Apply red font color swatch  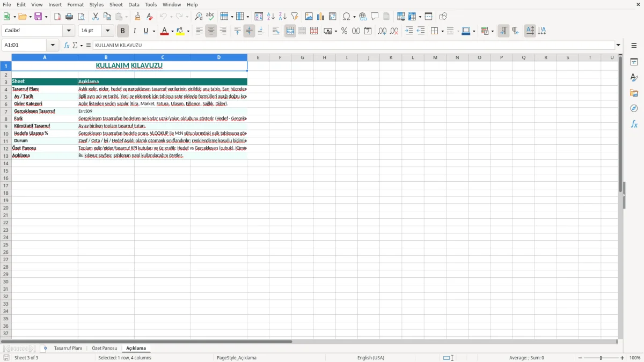point(164,31)
